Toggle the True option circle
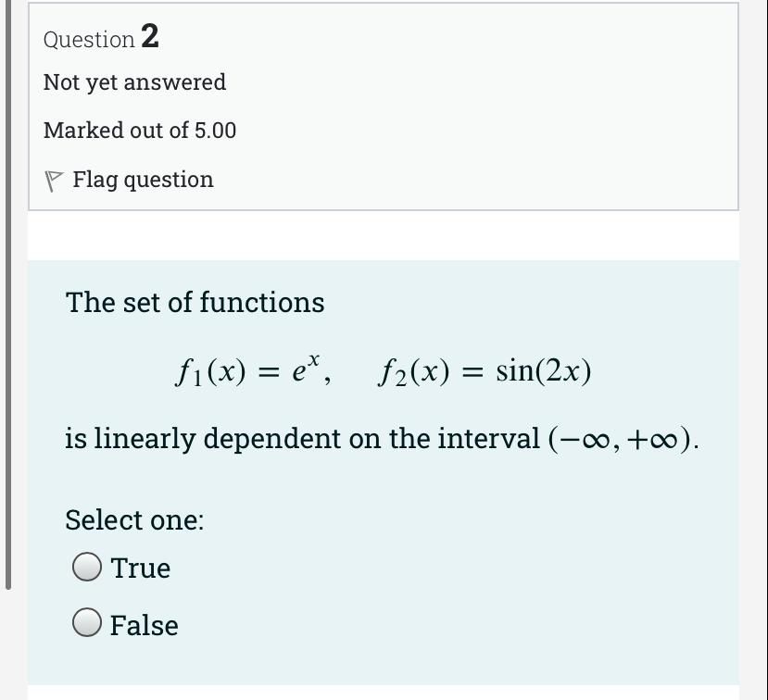The width and height of the screenshot is (768, 700). click(88, 567)
